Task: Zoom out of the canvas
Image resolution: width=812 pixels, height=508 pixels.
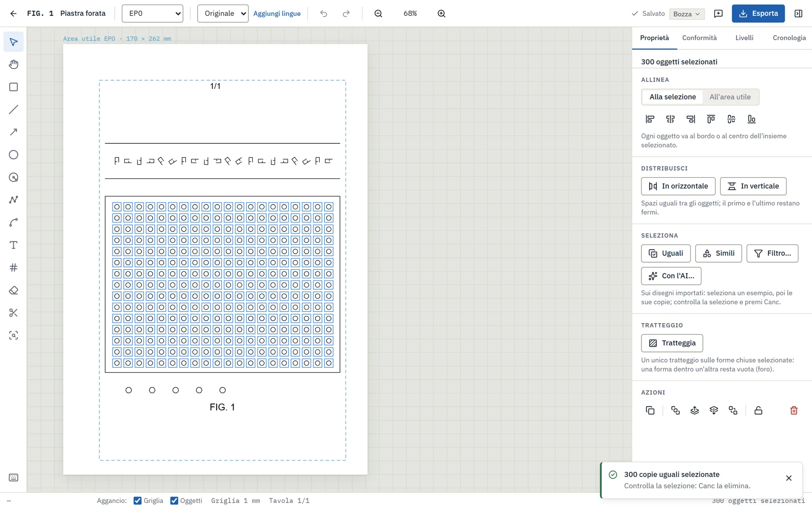Action: coord(379,14)
